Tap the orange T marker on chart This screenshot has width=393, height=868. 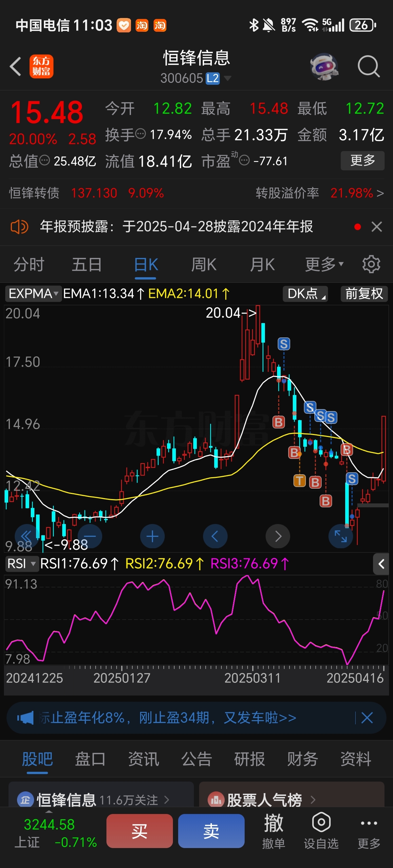tap(299, 481)
